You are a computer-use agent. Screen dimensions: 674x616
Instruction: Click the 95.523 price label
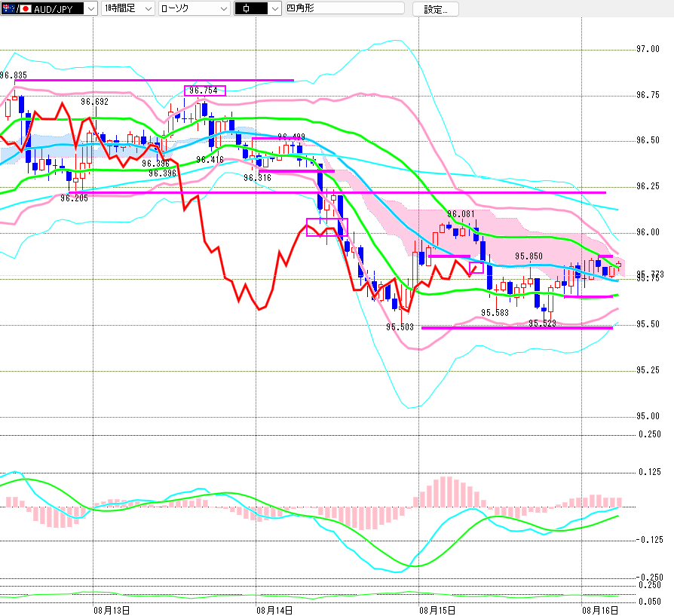pos(542,323)
